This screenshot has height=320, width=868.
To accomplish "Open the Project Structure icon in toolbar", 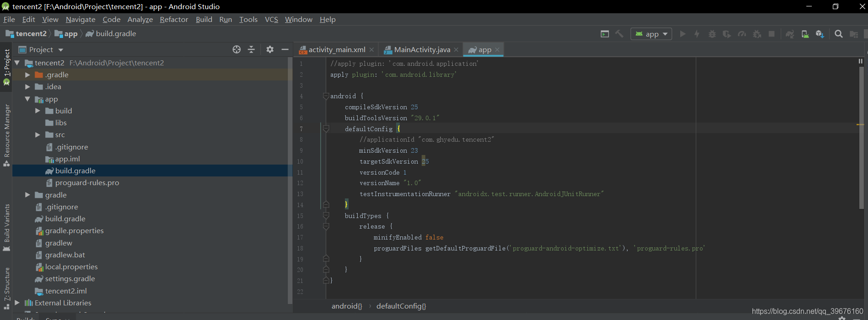I will click(853, 34).
